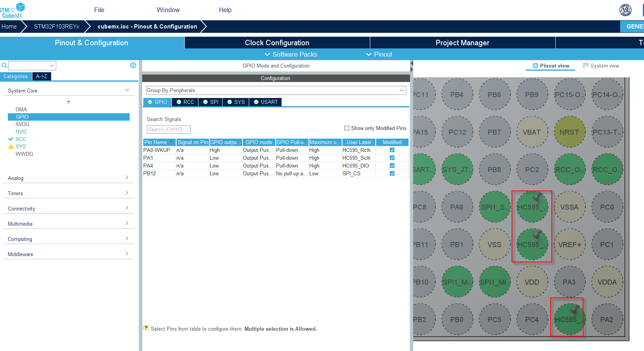The height and width of the screenshot is (351, 644).
Task: Click the list icon beside System view
Action: pyautogui.click(x=586, y=65)
